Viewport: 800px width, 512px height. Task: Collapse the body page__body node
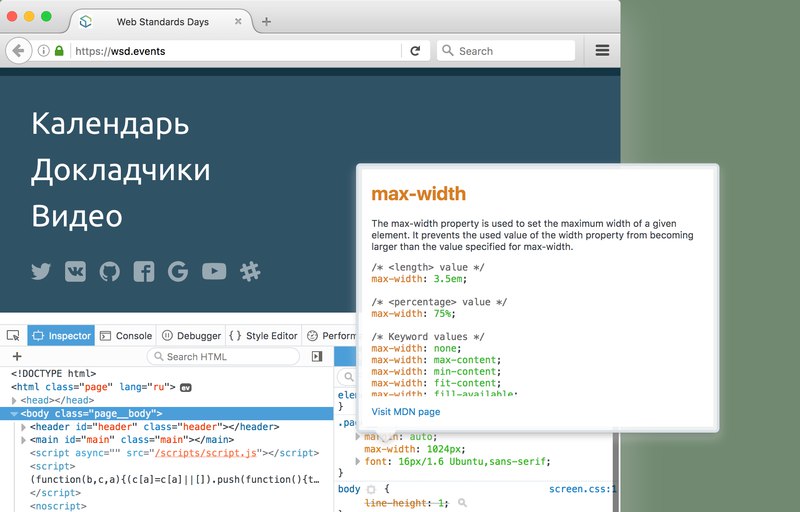[14, 414]
